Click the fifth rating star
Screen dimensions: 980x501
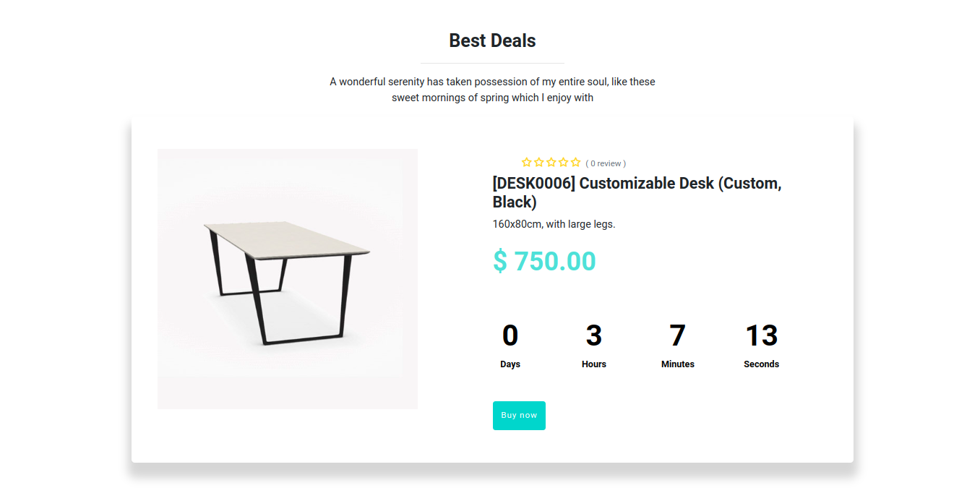(x=576, y=163)
